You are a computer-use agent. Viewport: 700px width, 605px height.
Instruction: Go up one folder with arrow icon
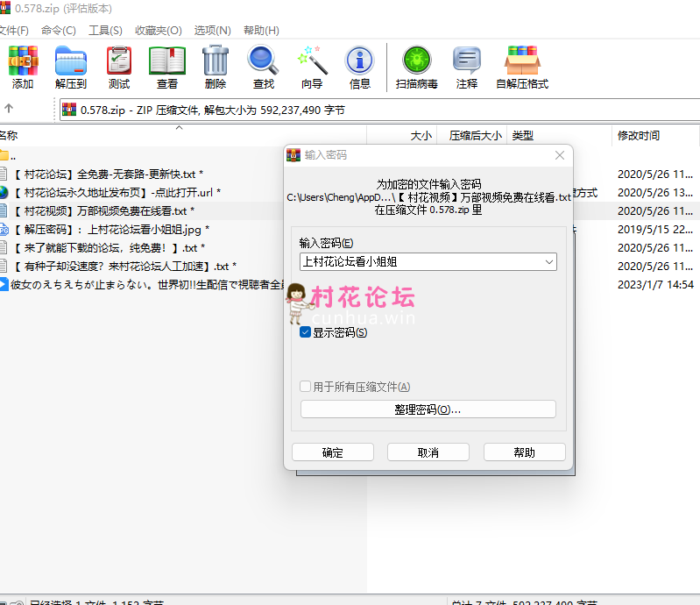(x=9, y=108)
